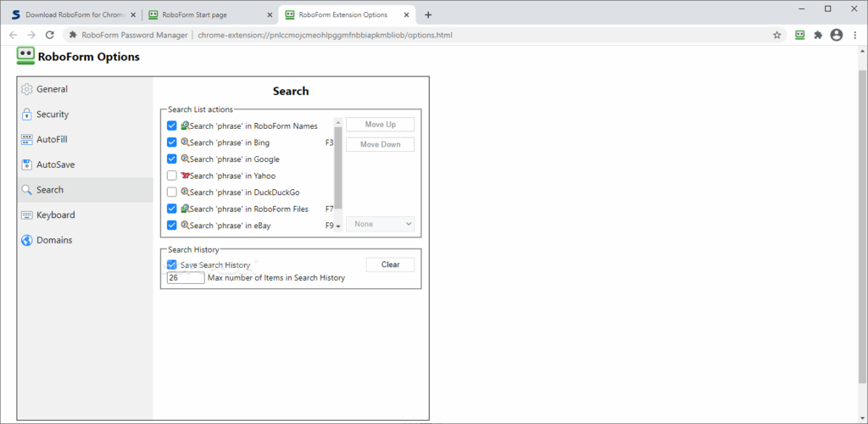Uncheck Search 'phrase' in RoboForm Files
This screenshot has height=424, width=868.
pos(171,209)
